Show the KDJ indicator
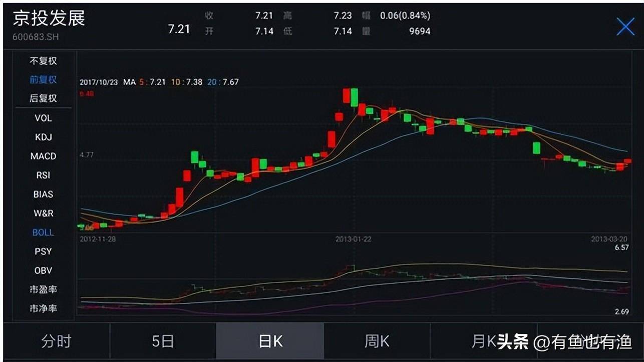 pyautogui.click(x=43, y=137)
